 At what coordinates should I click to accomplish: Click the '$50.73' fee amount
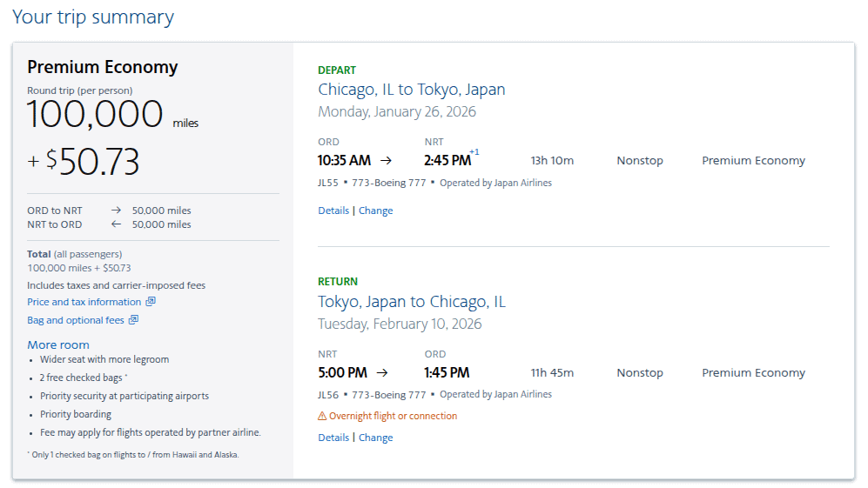pos(92,162)
